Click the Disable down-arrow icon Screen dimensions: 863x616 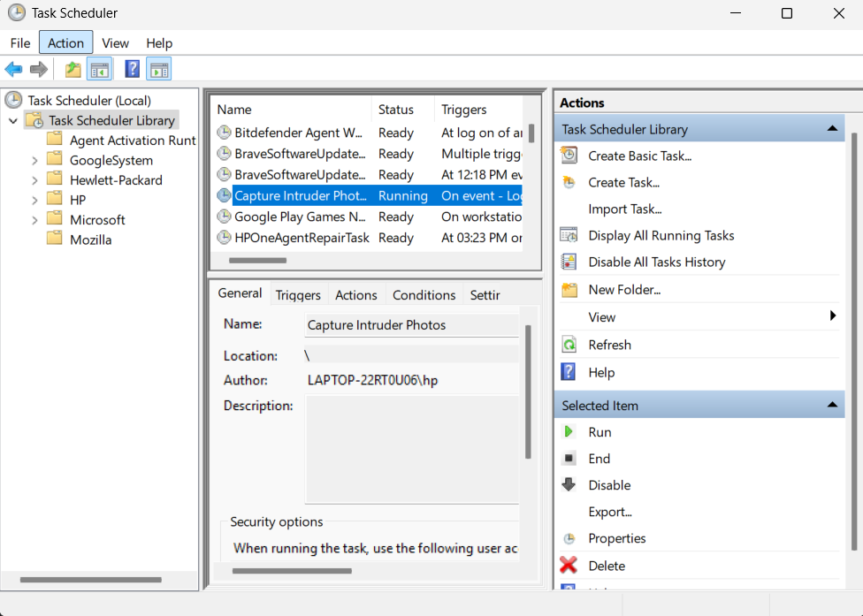[x=569, y=485]
